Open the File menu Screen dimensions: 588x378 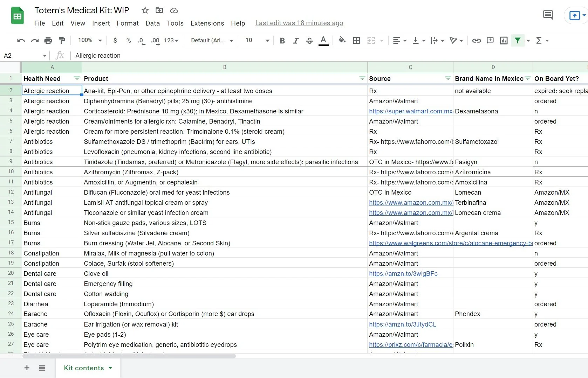coord(40,23)
